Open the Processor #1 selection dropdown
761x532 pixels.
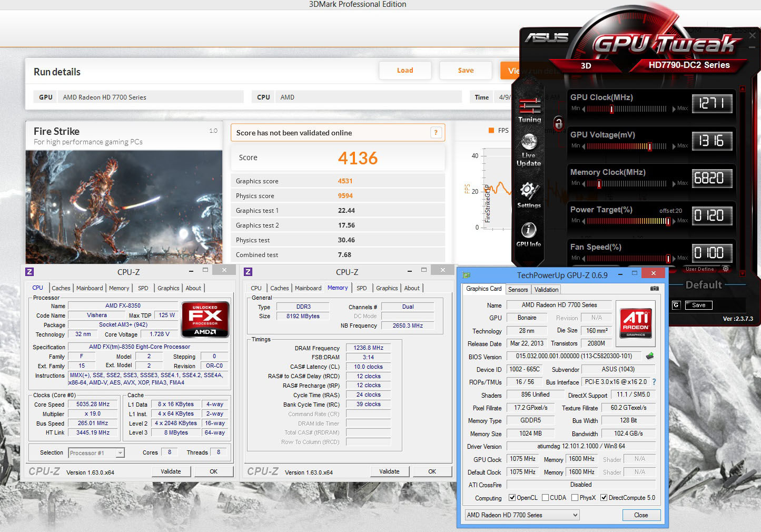coord(96,453)
